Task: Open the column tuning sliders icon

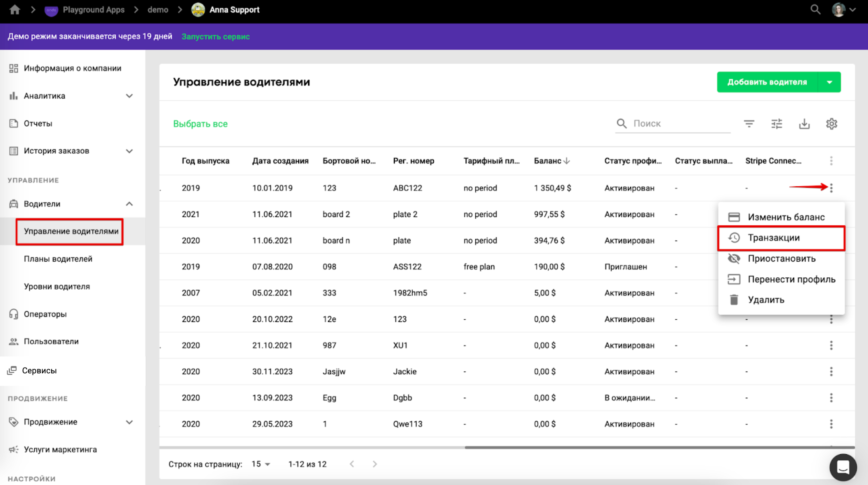Action: click(776, 124)
